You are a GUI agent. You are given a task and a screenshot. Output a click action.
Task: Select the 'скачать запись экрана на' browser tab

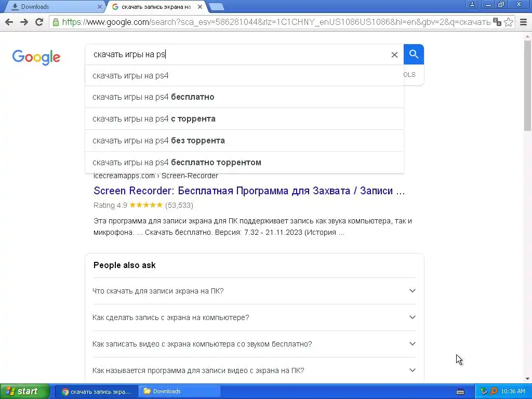click(x=156, y=7)
